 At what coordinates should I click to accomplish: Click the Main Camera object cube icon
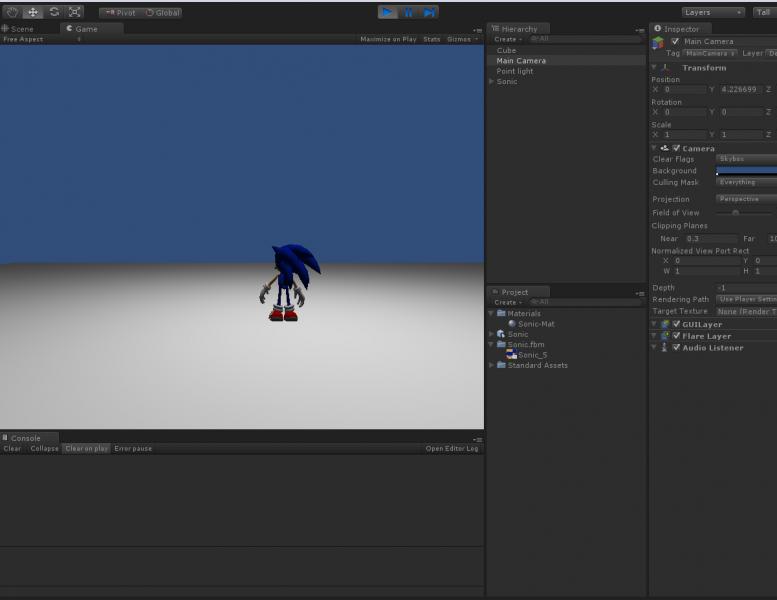click(x=658, y=43)
